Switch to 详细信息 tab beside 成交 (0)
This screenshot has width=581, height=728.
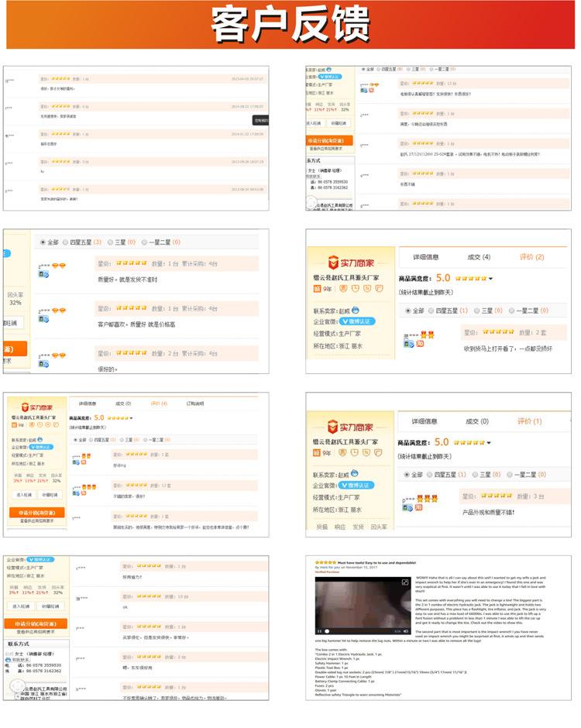[425, 421]
